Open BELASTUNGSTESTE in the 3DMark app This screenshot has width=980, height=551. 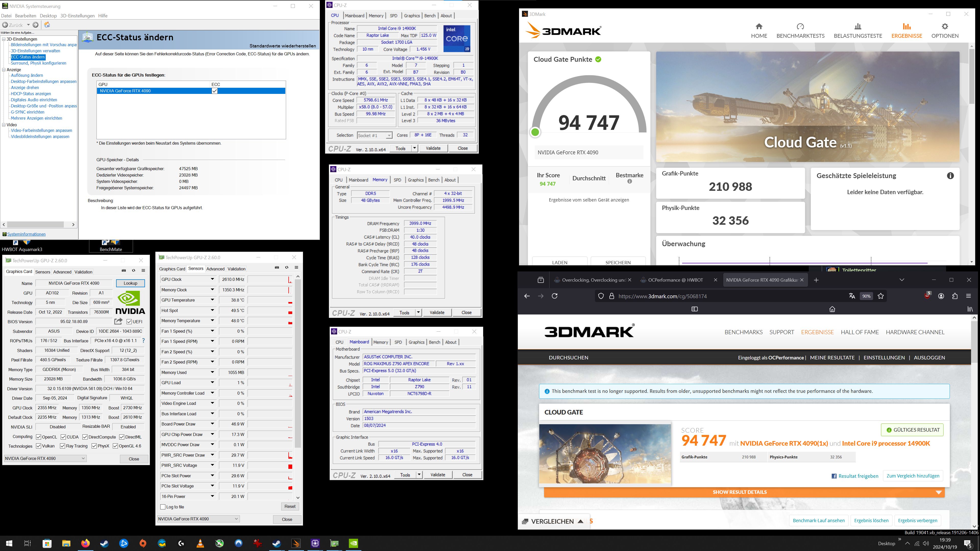[x=857, y=30]
